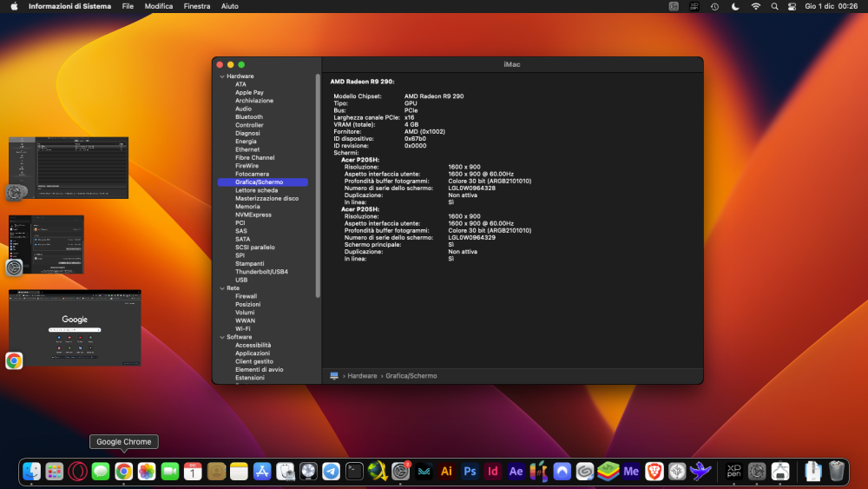Launch FaceTime from the dock
The height and width of the screenshot is (489, 868).
pyautogui.click(x=170, y=472)
